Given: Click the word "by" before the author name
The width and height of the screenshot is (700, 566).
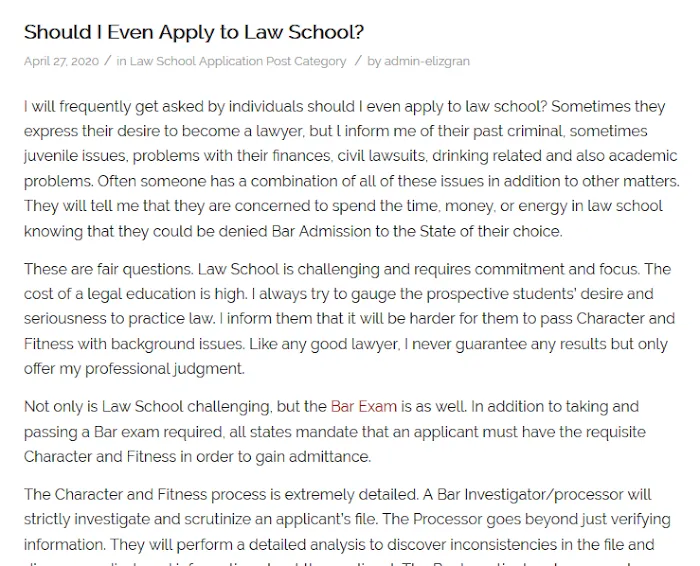Looking at the screenshot, I should pyautogui.click(x=374, y=61).
